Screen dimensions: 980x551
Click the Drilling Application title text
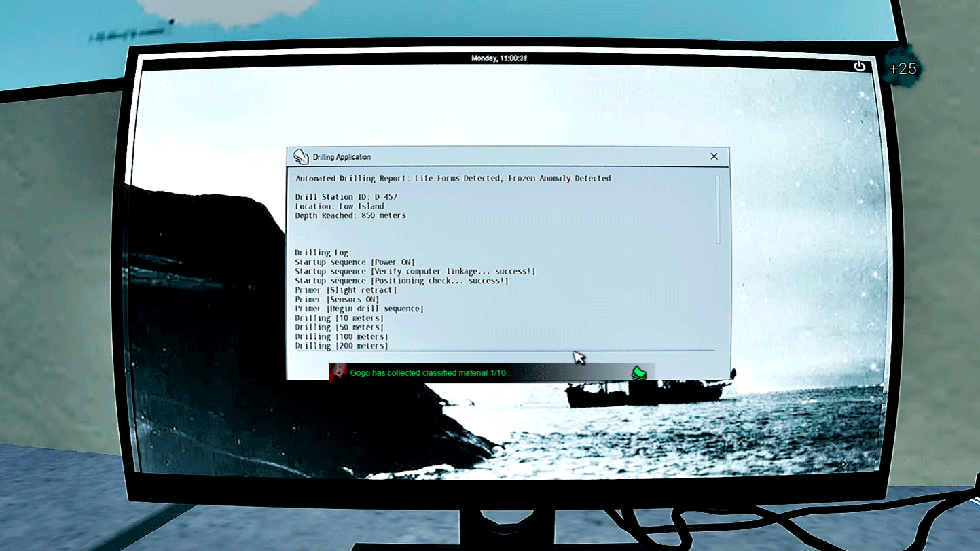pos(342,157)
